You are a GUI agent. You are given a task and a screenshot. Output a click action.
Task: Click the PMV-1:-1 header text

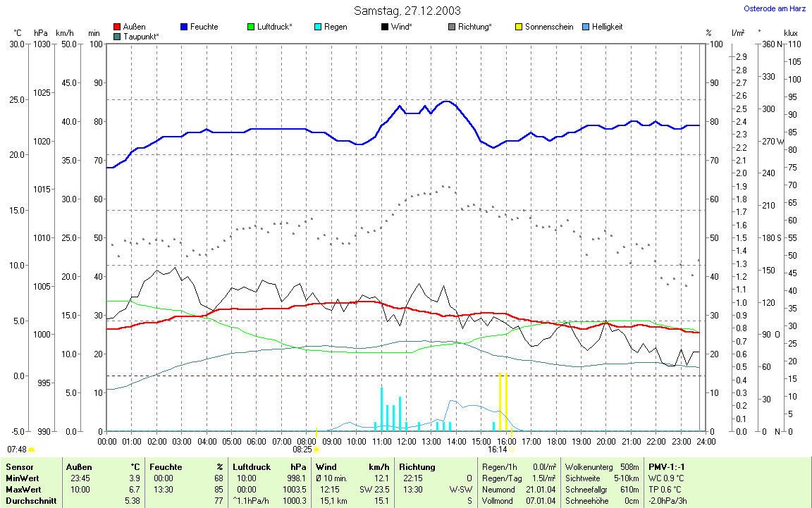[668, 466]
